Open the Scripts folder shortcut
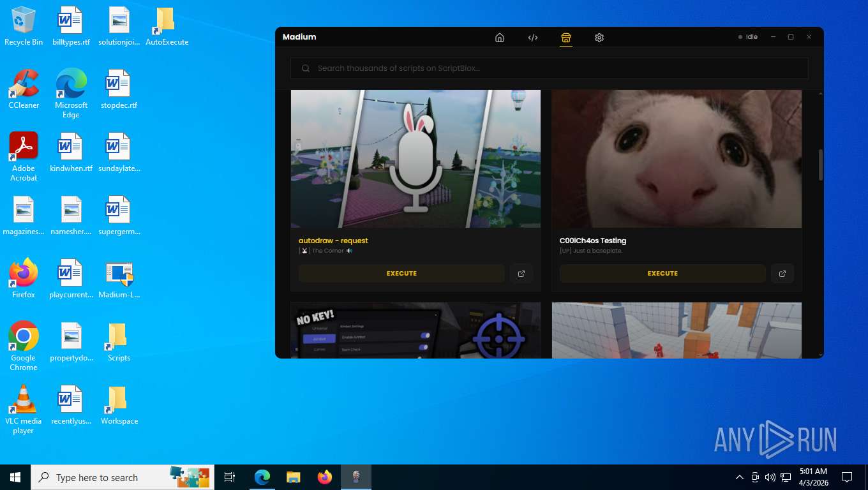Viewport: 868px width, 490px height. click(x=119, y=342)
